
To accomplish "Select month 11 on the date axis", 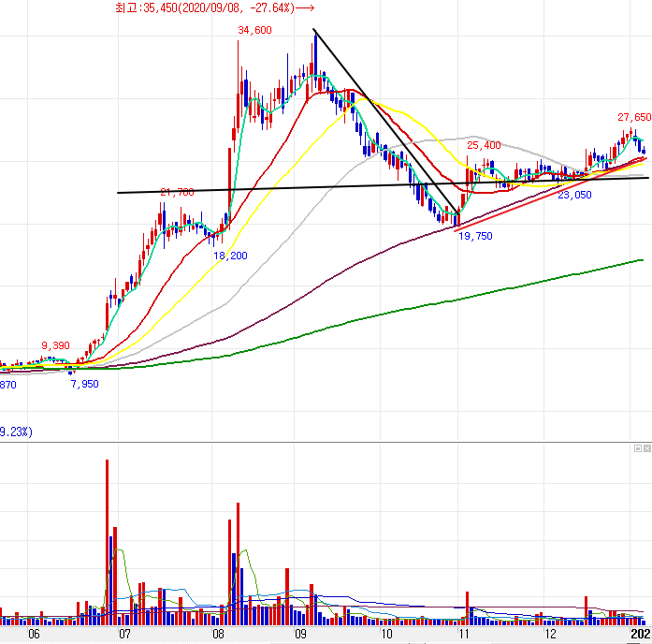I will pyautogui.click(x=464, y=634).
